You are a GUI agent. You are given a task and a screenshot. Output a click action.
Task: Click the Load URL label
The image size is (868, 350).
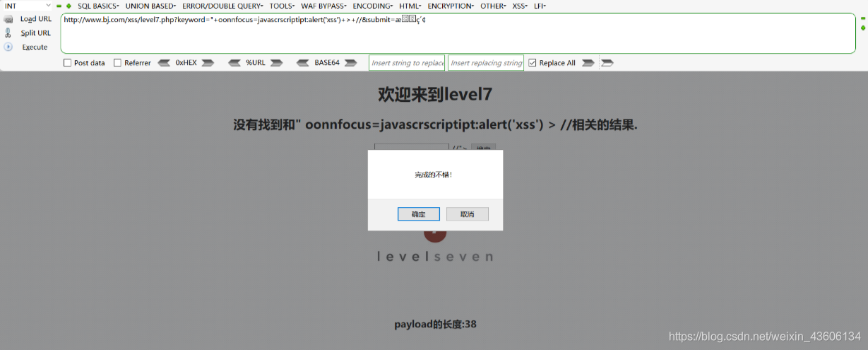point(35,19)
